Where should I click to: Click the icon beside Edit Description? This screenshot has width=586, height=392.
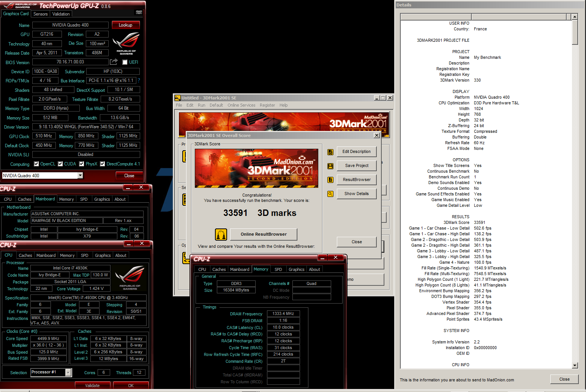tap(330, 152)
